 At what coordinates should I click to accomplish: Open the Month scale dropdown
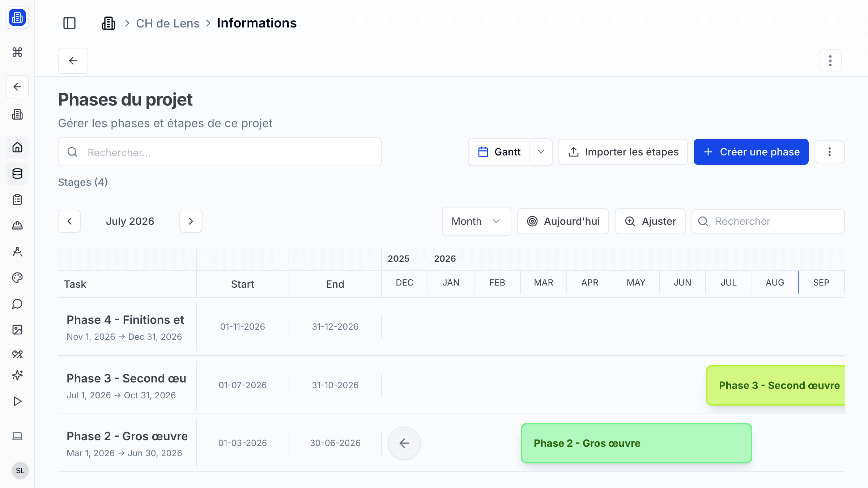click(x=476, y=221)
